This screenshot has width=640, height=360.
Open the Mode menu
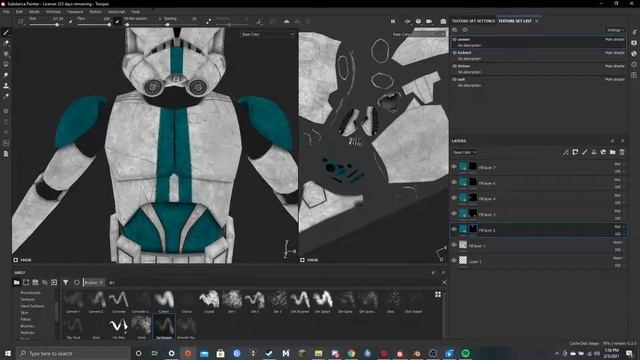tap(34, 12)
